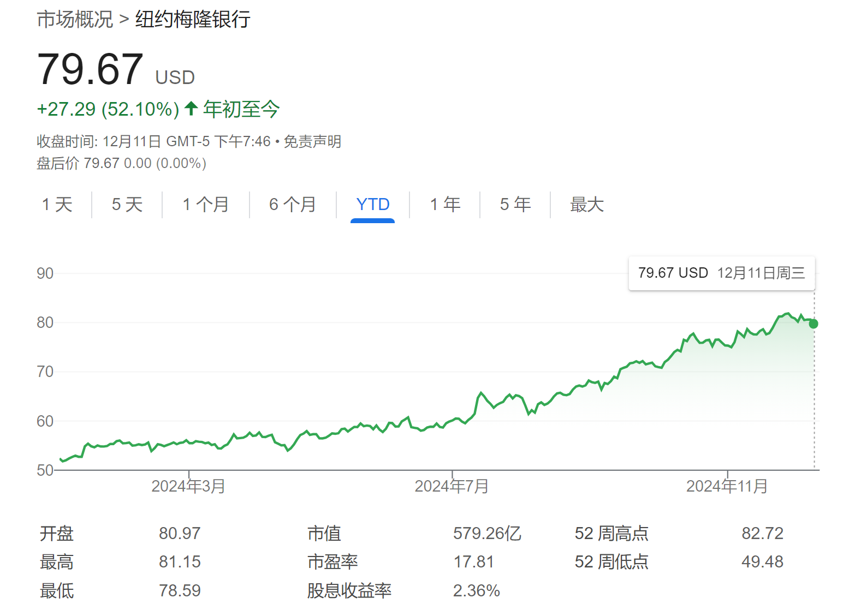Switch chart to 1 年 range
Screen dimensions: 861x616
[445, 205]
